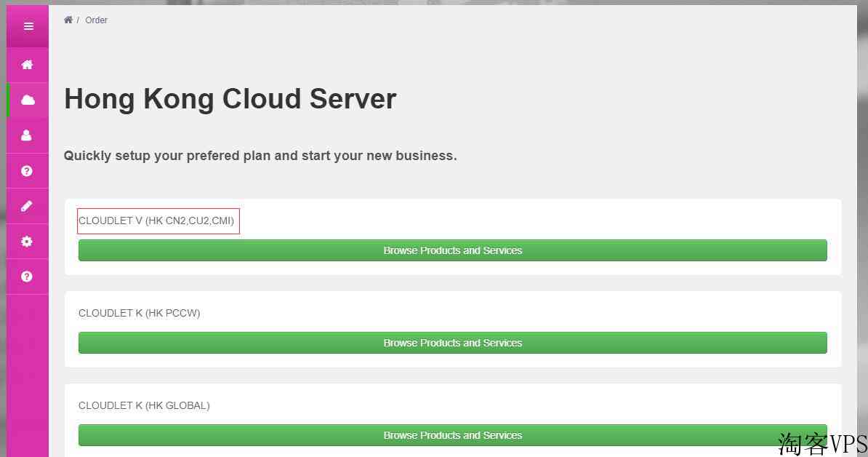868x457 pixels.
Task: Open the user account icon in the sidebar
Action: (x=27, y=135)
